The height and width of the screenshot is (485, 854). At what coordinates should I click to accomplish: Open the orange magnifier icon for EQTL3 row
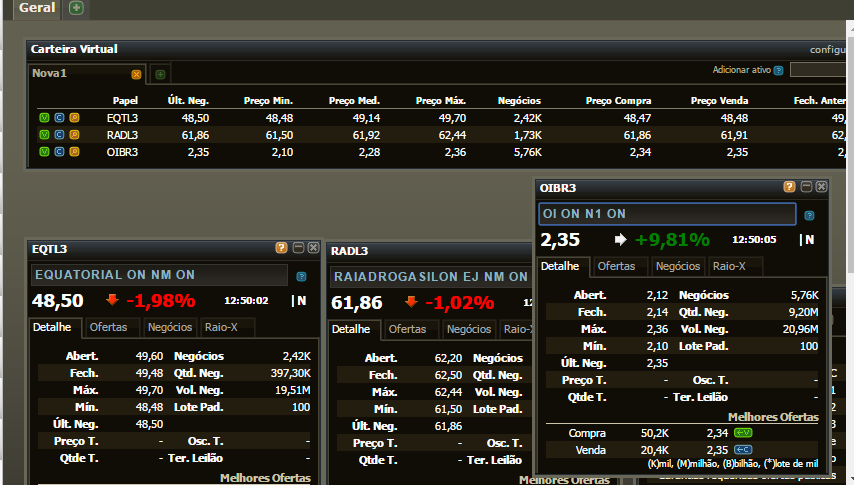click(x=75, y=118)
